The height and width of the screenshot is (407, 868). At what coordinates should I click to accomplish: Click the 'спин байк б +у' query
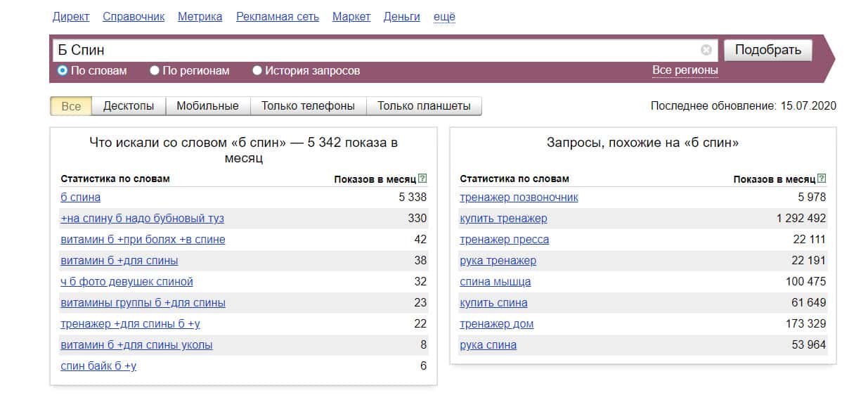(x=98, y=366)
